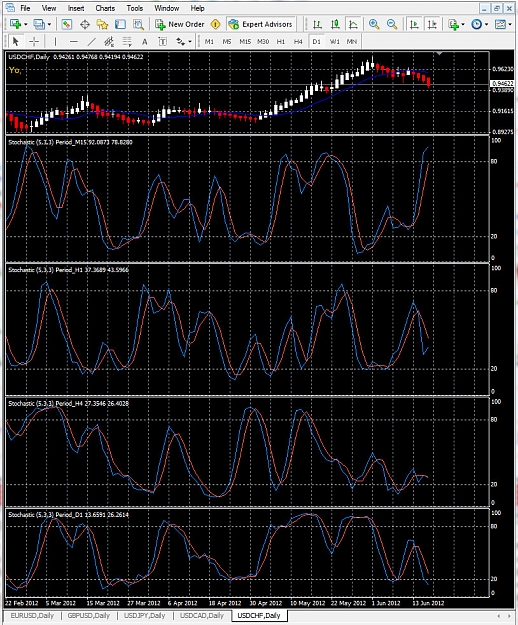Click the New Chart icon
This screenshot has width=518, height=625.
(x=16, y=24)
